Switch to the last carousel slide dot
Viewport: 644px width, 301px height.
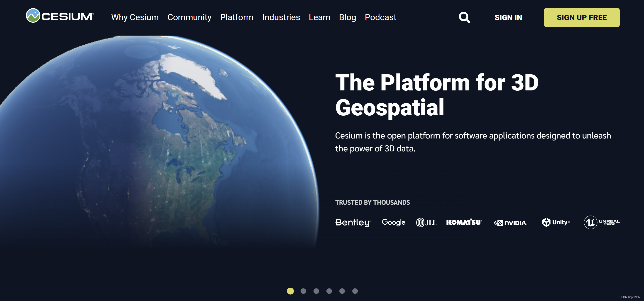355,291
